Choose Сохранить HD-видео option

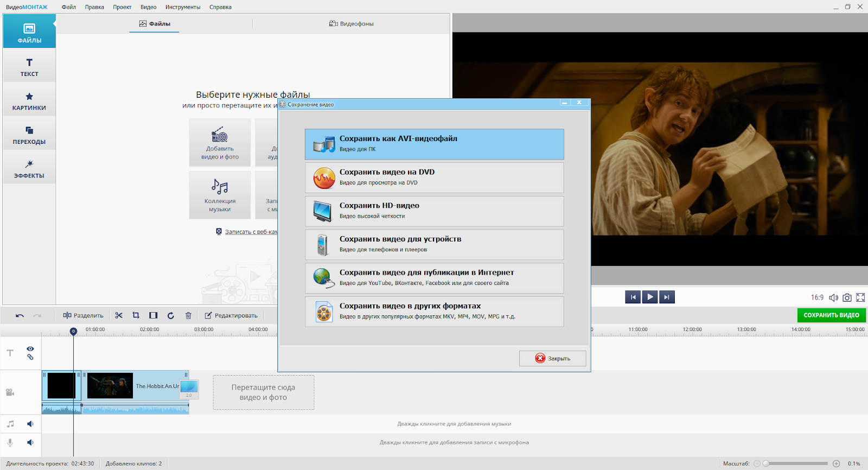point(434,211)
